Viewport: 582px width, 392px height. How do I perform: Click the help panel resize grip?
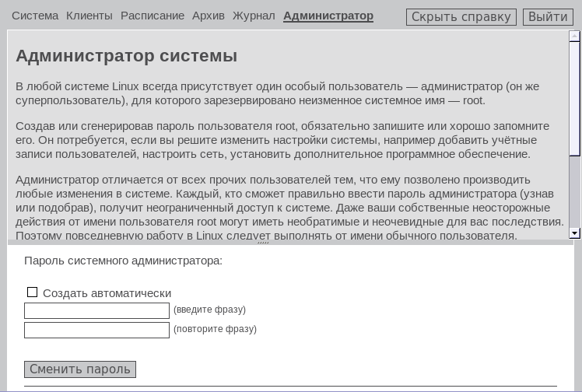point(263,243)
